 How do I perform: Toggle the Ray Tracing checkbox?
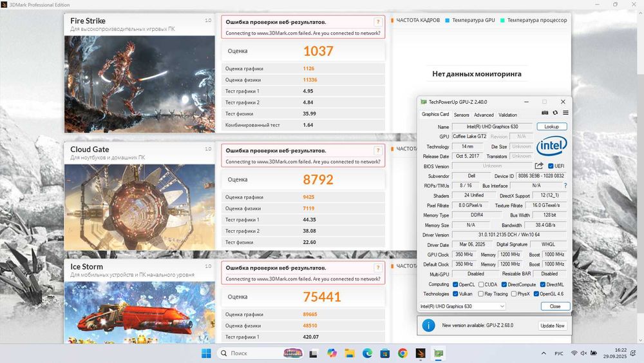click(480, 294)
